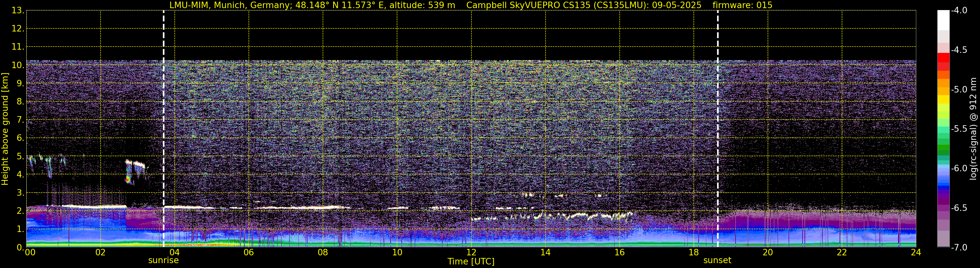Click the y-axis tick label '2.'

point(20,211)
